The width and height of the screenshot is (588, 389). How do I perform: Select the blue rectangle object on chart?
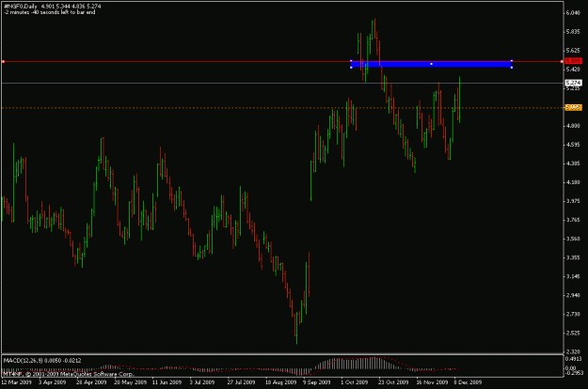pyautogui.click(x=431, y=64)
